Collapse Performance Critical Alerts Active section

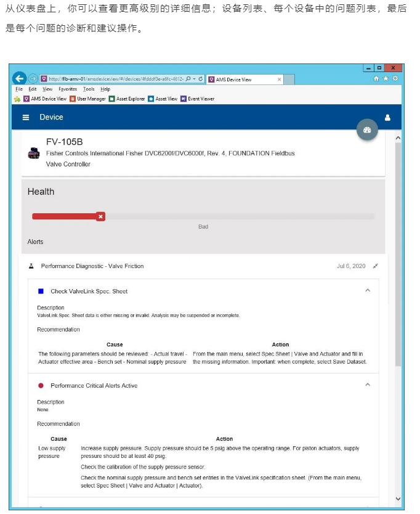point(368,385)
